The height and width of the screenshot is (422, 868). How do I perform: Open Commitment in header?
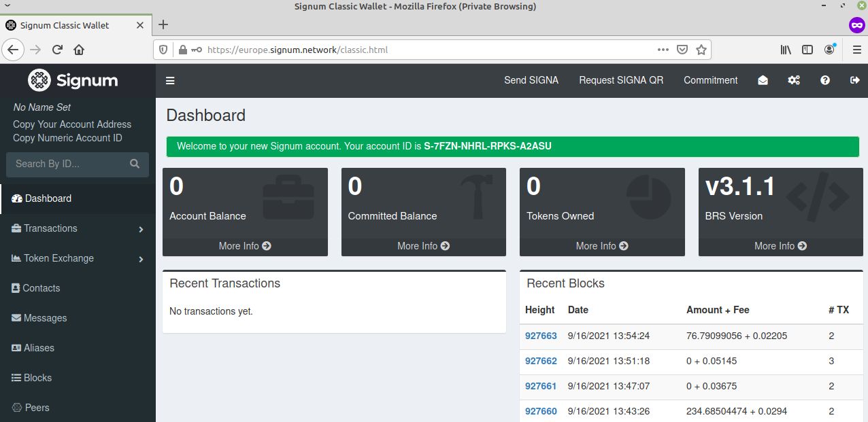[711, 80]
